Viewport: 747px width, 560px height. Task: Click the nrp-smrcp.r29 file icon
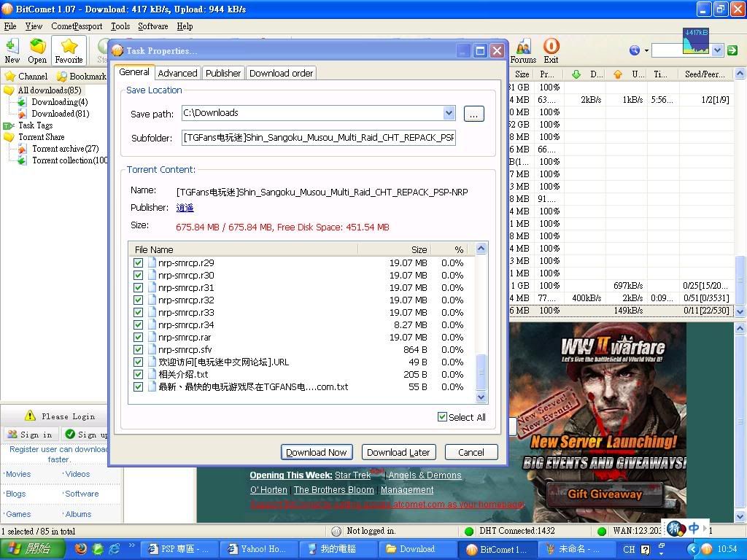(x=152, y=262)
